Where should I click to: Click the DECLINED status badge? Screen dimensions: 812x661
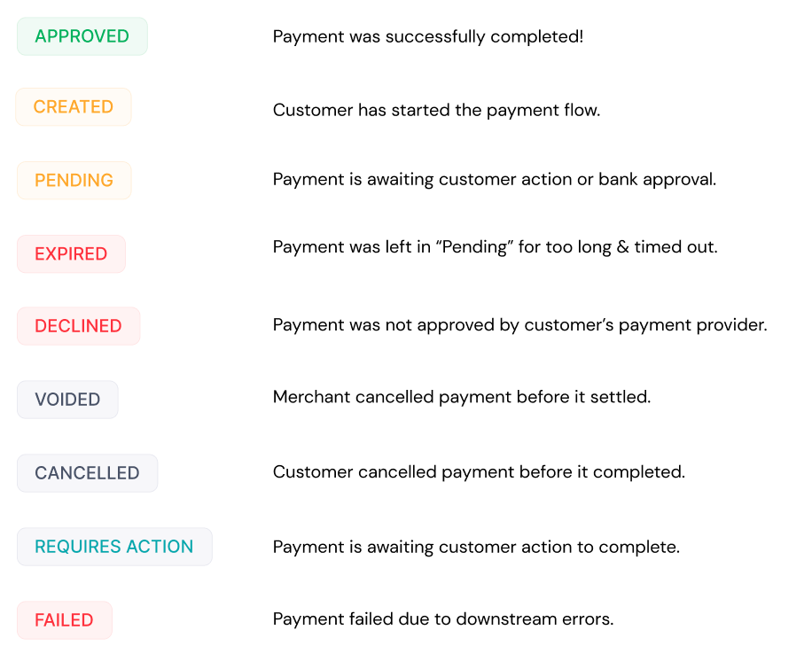click(78, 326)
